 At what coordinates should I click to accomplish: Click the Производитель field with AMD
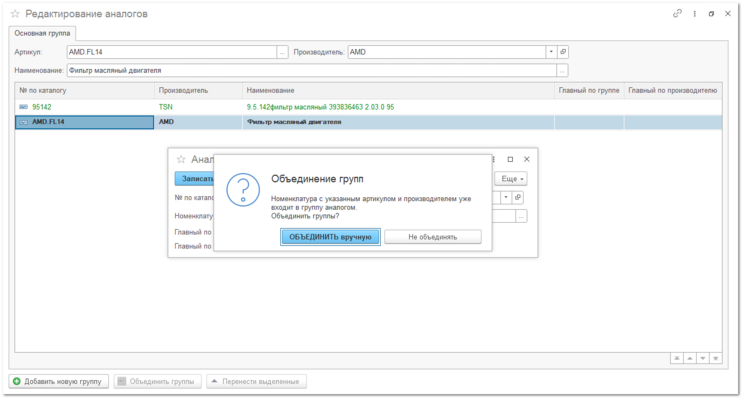click(x=446, y=52)
